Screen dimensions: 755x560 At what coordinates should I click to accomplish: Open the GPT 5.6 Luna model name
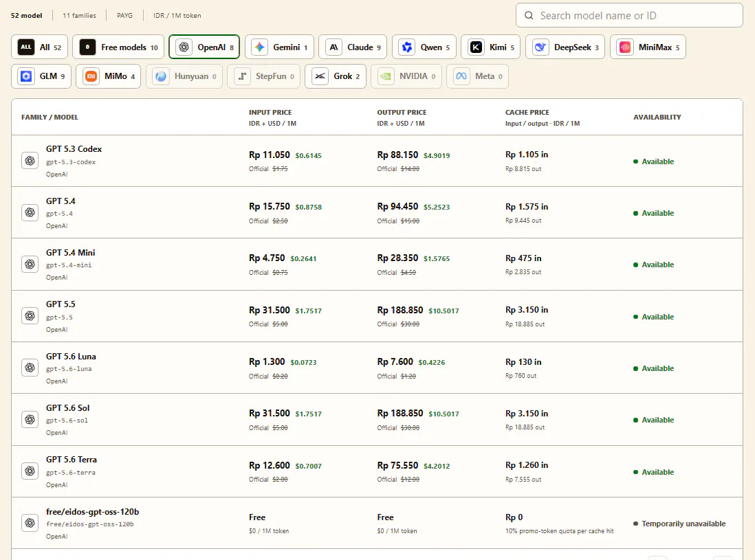pos(71,357)
